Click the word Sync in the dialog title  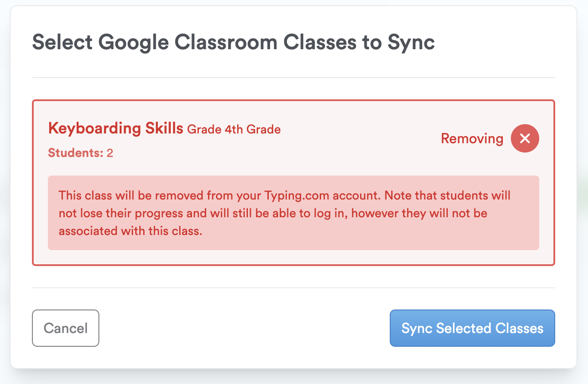coord(411,43)
